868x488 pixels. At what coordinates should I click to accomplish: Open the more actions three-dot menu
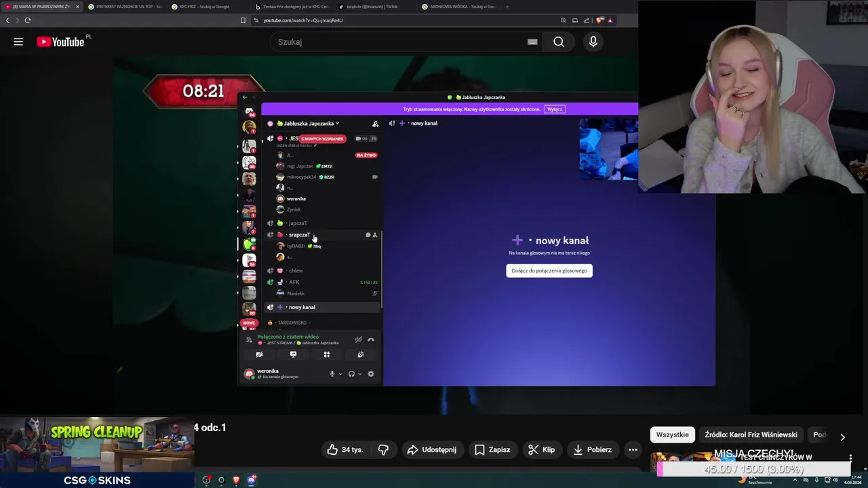click(633, 449)
